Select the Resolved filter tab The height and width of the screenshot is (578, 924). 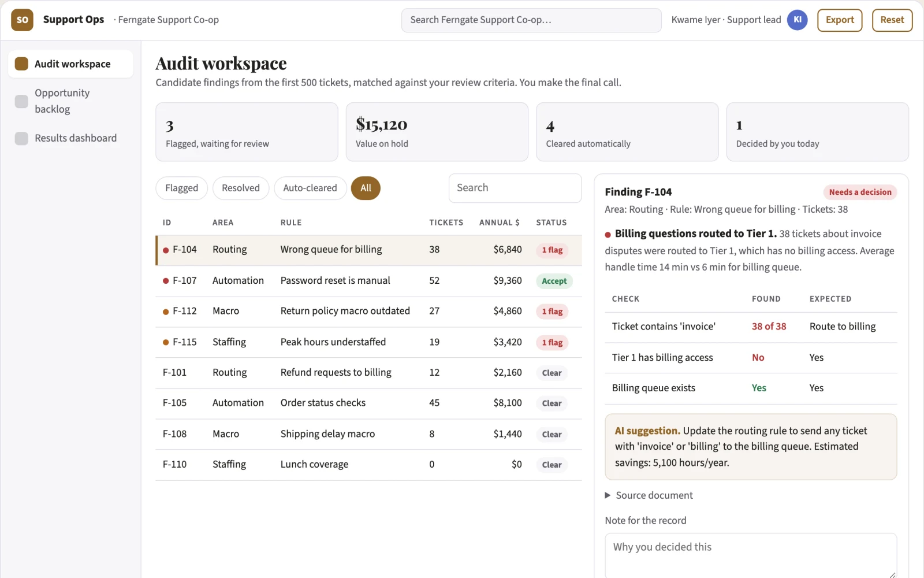(241, 188)
